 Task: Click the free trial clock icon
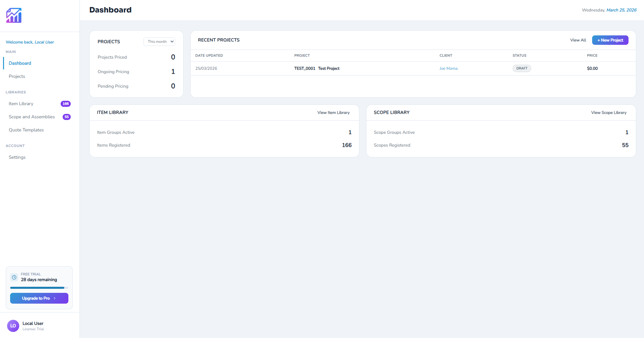(x=14, y=277)
